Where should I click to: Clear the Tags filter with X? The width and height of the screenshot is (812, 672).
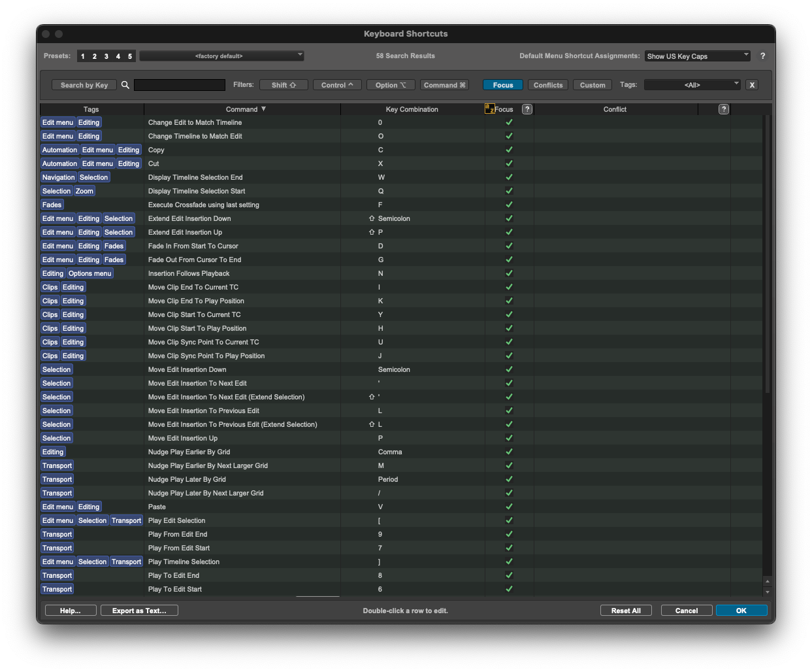coord(752,85)
